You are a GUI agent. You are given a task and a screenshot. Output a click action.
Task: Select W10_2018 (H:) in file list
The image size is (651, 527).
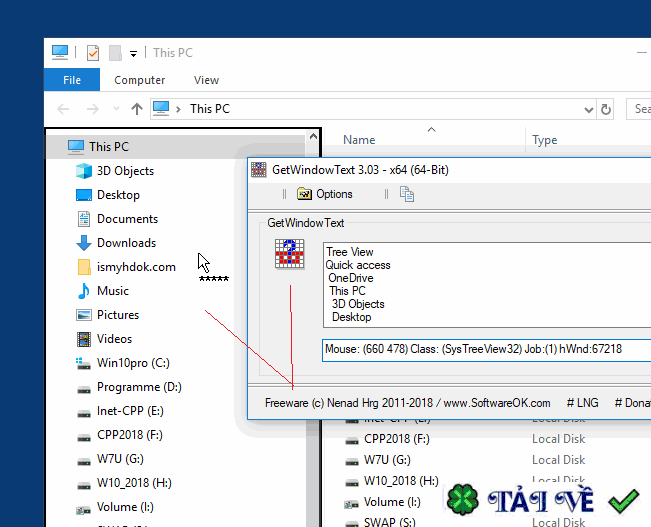click(x=401, y=481)
